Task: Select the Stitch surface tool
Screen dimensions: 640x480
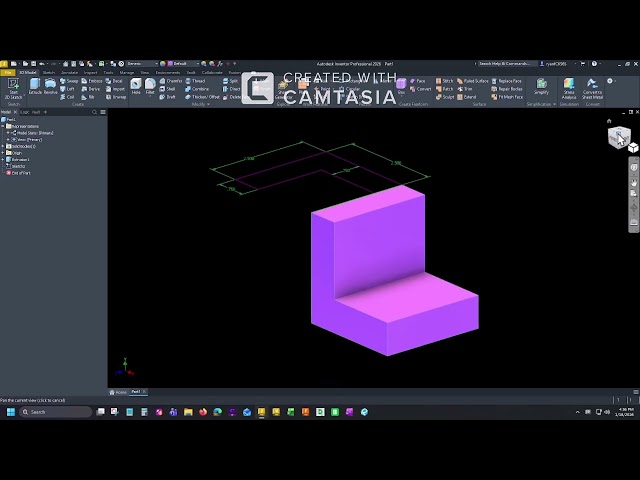Action: [444, 81]
